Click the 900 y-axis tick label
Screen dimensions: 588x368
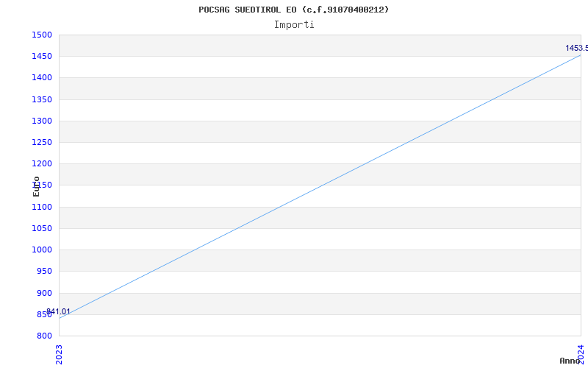click(44, 293)
